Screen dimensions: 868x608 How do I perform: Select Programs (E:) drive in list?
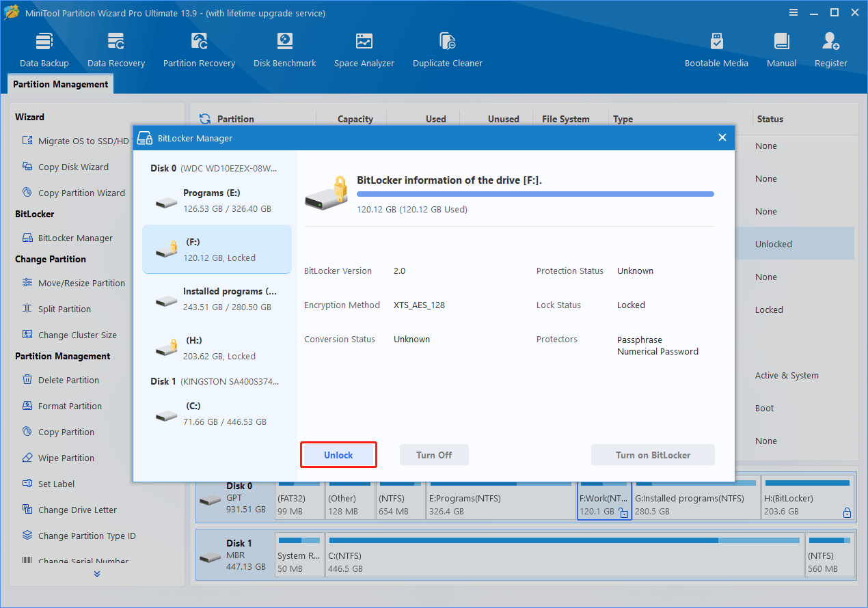(x=217, y=201)
